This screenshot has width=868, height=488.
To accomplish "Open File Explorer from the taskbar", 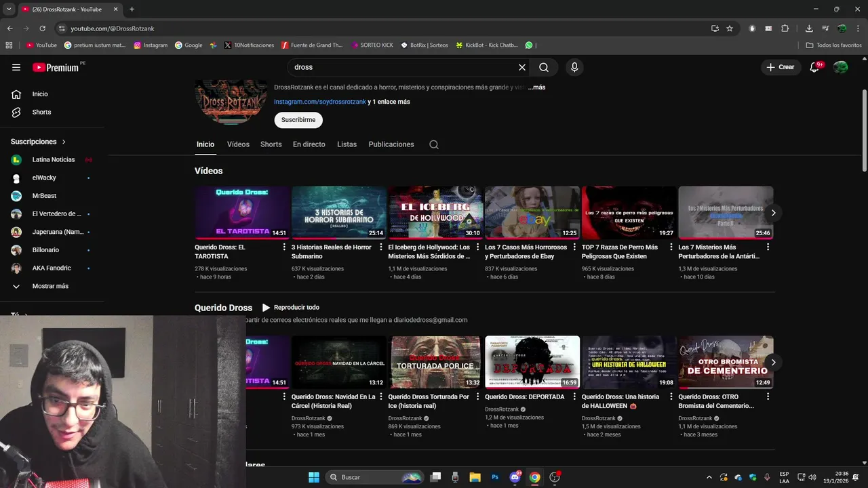I will click(475, 477).
